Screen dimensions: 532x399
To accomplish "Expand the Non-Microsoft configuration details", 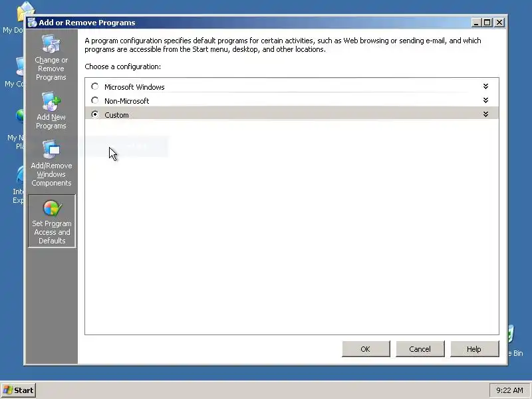I will [485, 100].
